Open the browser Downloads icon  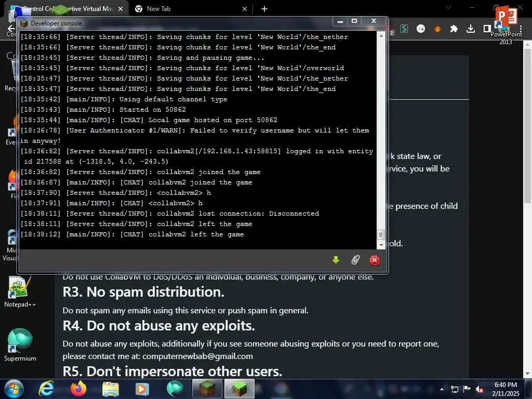(x=471, y=29)
